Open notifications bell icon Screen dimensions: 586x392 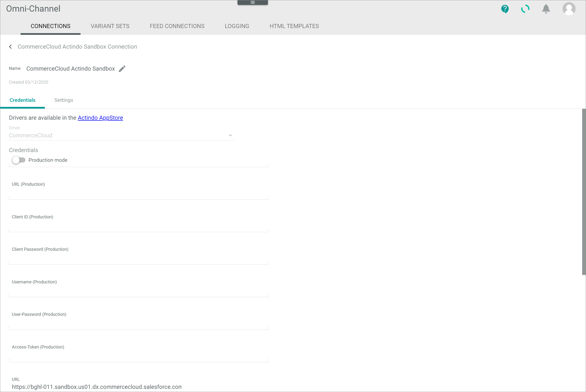546,9
